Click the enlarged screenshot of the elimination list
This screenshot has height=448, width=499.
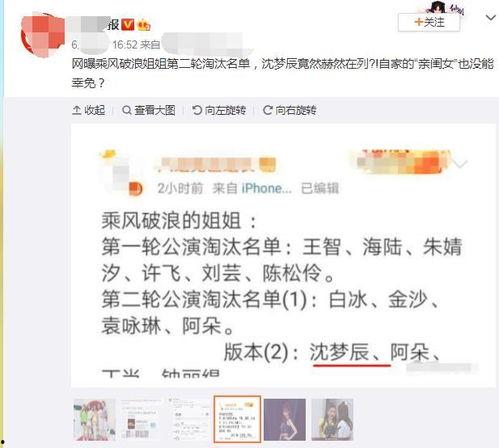pos(283,256)
